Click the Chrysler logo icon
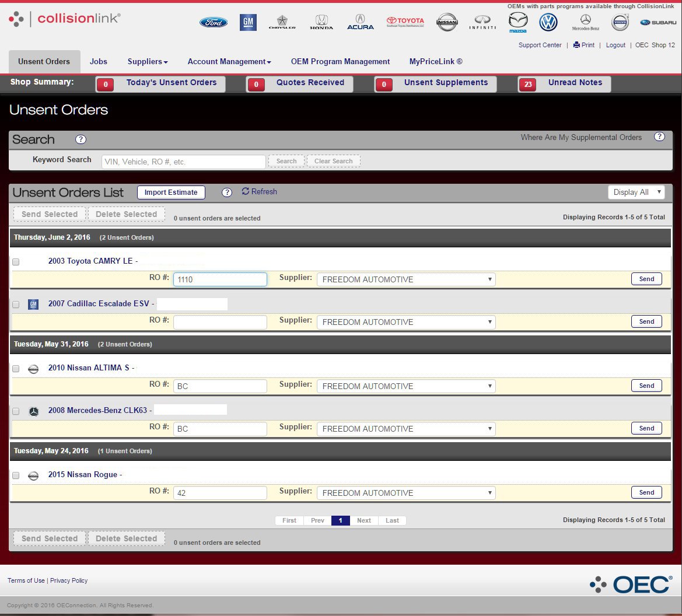This screenshot has width=682, height=616. (x=282, y=22)
